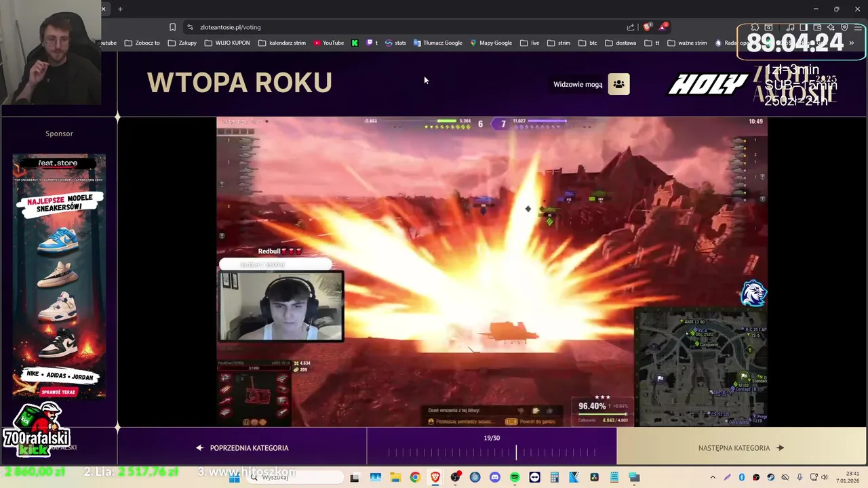This screenshot has width=868, height=488.
Task: Show hidden system tray icons
Action: pyautogui.click(x=713, y=477)
